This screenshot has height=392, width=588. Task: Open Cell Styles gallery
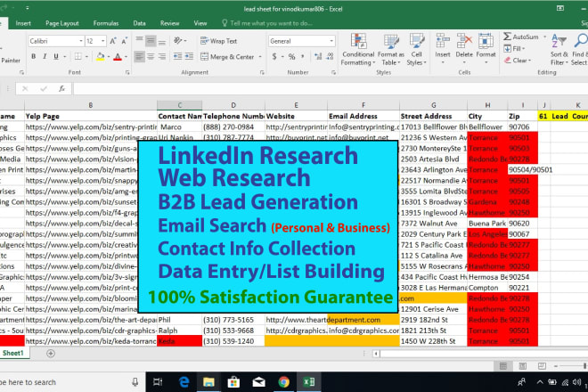pos(416,49)
